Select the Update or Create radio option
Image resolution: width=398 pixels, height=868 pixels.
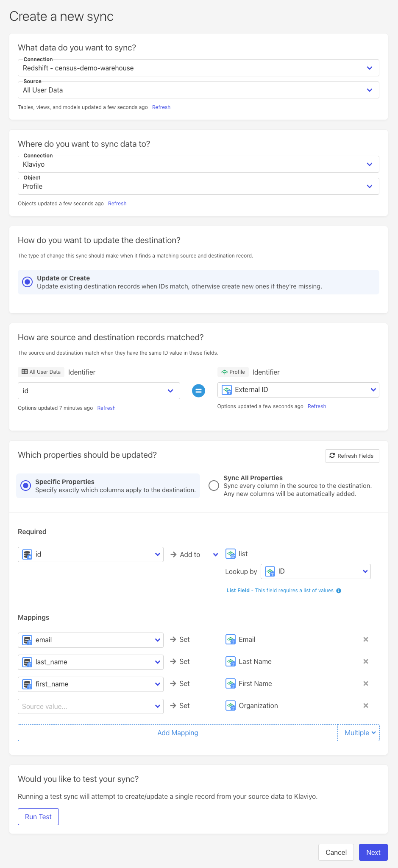[28, 282]
